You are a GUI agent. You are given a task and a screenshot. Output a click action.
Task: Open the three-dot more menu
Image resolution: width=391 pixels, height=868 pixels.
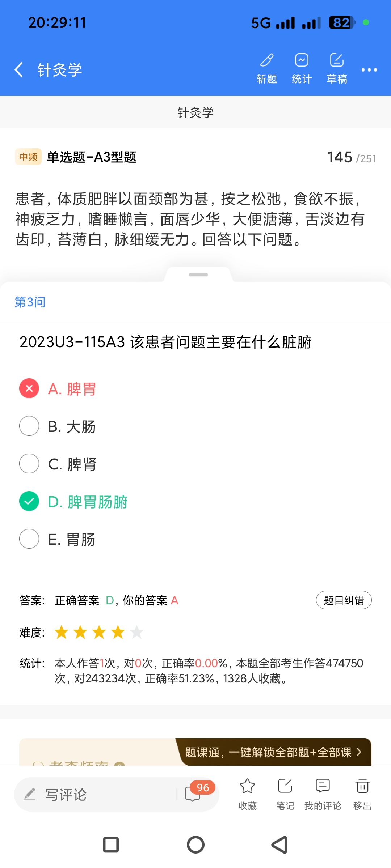pyautogui.click(x=369, y=70)
